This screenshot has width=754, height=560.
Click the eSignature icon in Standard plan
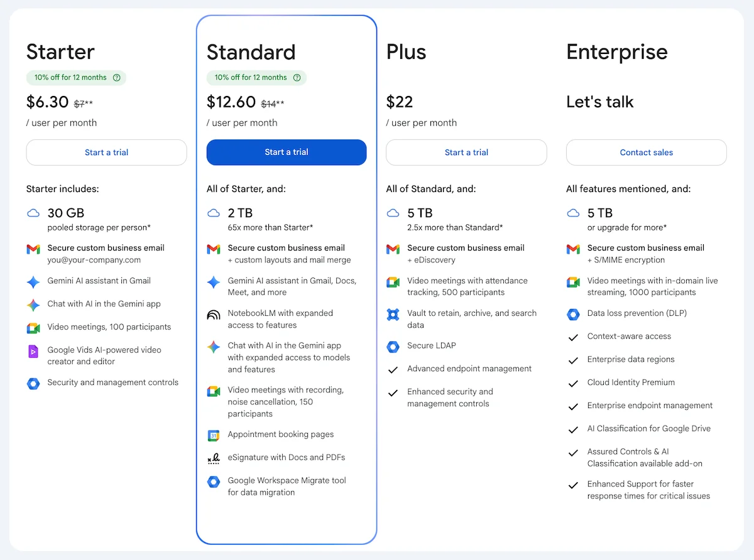(x=214, y=457)
